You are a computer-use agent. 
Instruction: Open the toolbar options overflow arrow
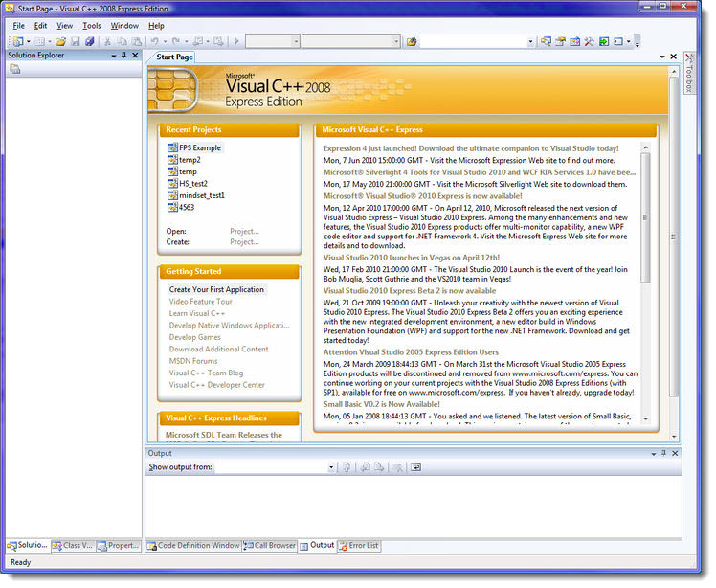click(x=638, y=42)
